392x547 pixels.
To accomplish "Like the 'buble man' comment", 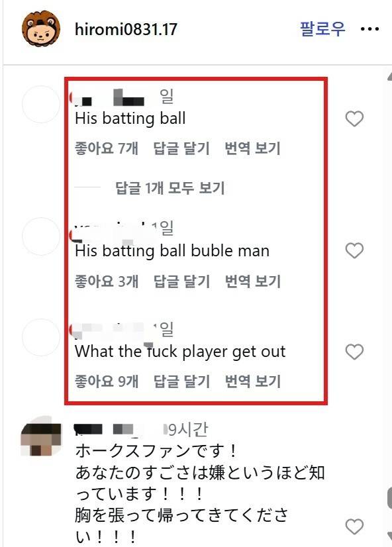I will [354, 250].
